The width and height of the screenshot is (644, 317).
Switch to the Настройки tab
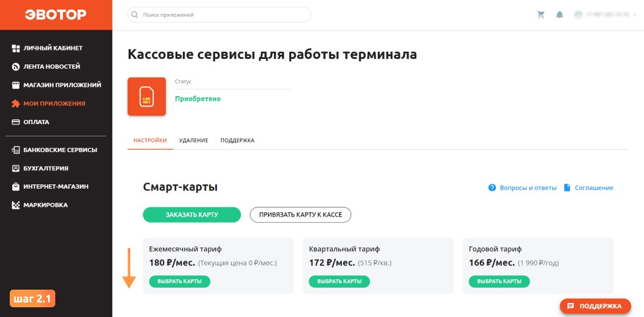click(x=150, y=140)
